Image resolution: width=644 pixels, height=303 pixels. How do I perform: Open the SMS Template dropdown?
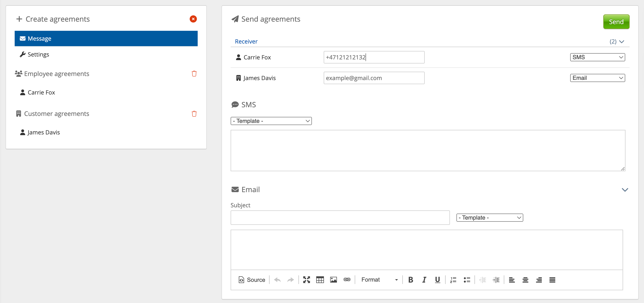[271, 121]
